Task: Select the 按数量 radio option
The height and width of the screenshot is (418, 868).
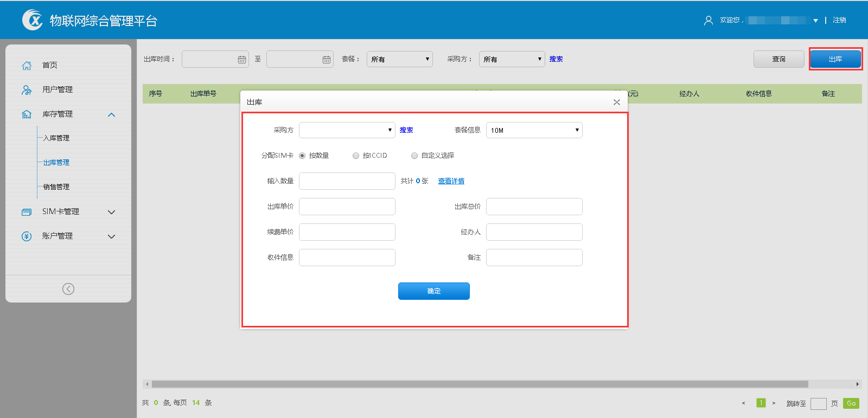Action: [302, 156]
